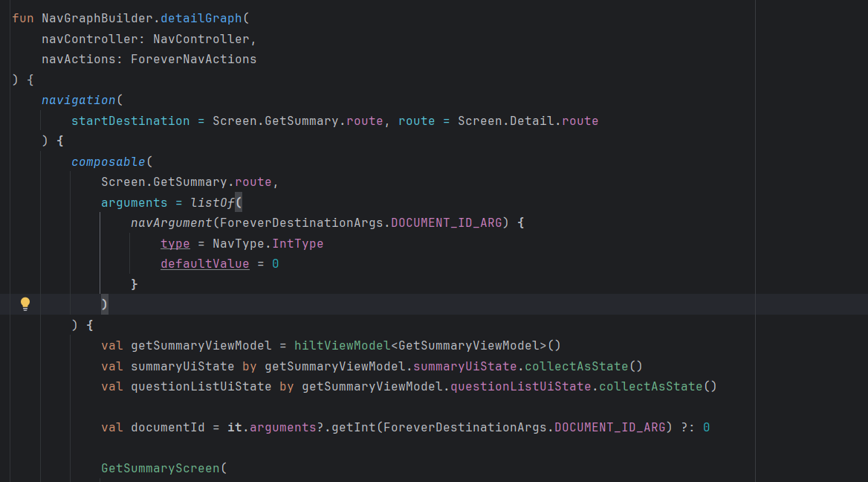Click collectAsState on the summaryUiState line

pos(576,366)
